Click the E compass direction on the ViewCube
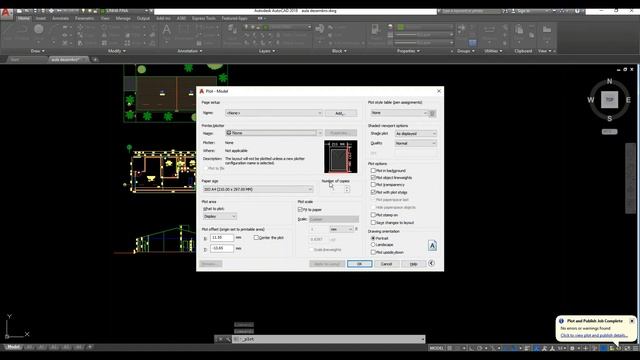 point(628,100)
